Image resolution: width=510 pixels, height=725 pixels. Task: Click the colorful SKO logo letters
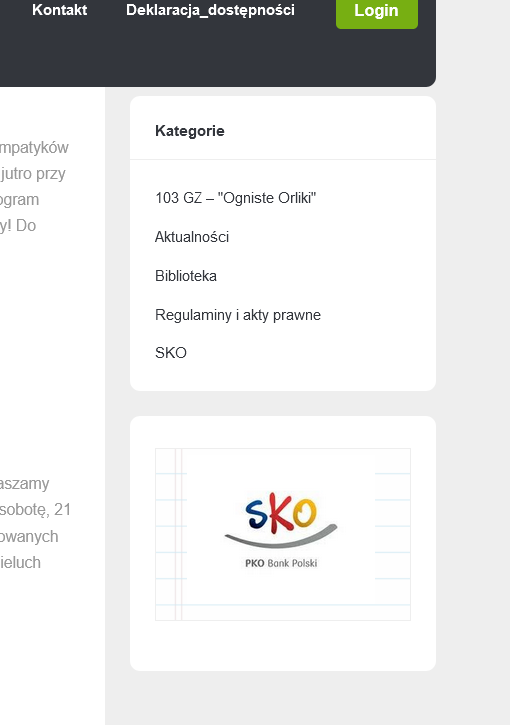(281, 512)
